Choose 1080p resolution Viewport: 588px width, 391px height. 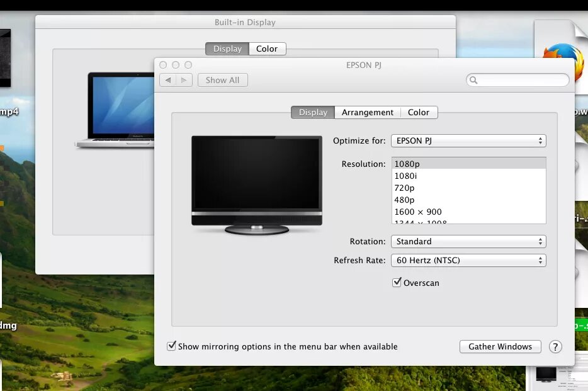(469, 164)
